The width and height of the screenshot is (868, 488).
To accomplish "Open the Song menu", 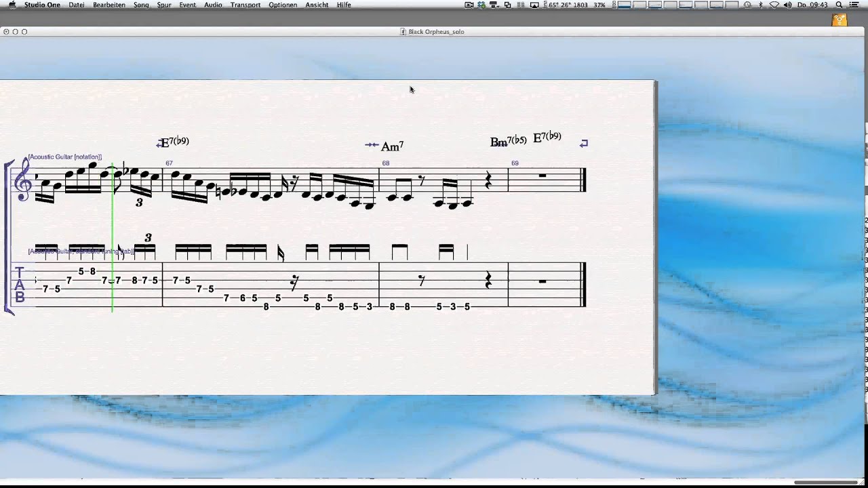I will click(141, 5).
